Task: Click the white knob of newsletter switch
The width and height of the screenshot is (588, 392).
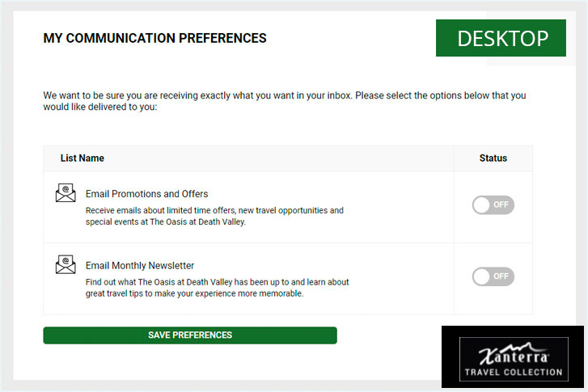Action: (481, 276)
